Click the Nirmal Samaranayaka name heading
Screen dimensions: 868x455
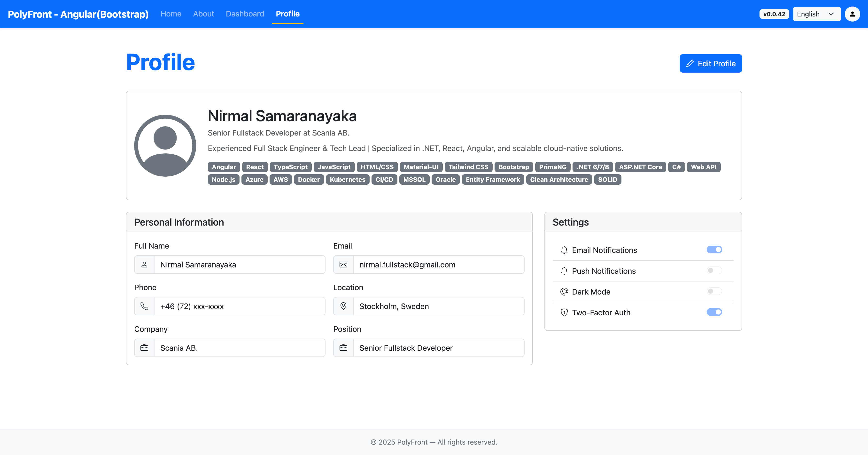click(282, 116)
